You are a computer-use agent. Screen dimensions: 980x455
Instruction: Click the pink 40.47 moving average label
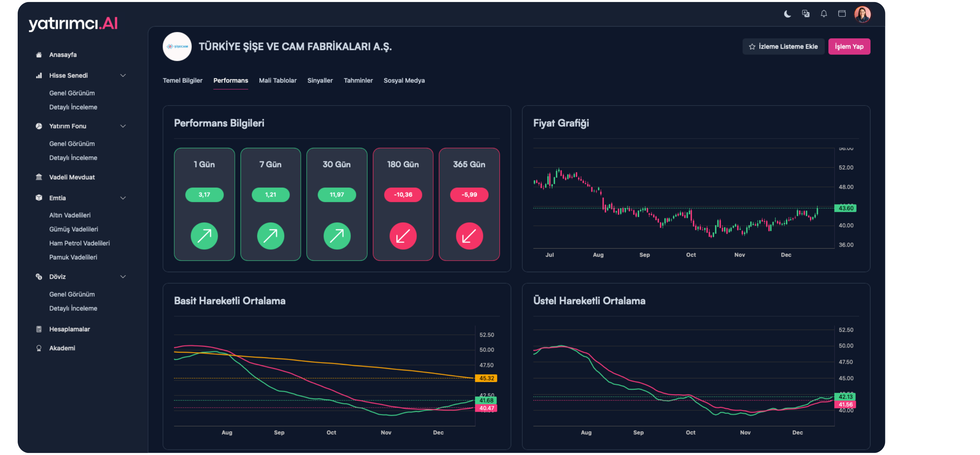pos(486,409)
